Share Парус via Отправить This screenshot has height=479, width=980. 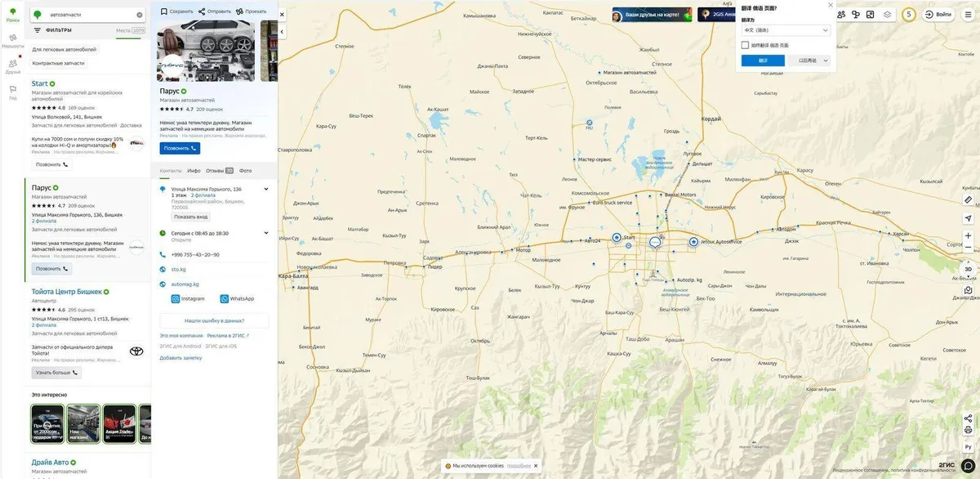click(x=215, y=11)
